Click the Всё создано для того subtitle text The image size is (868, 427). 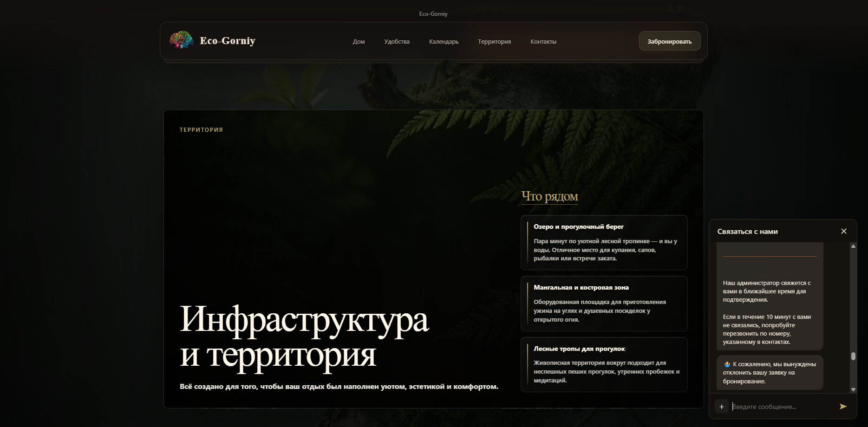pyautogui.click(x=339, y=387)
